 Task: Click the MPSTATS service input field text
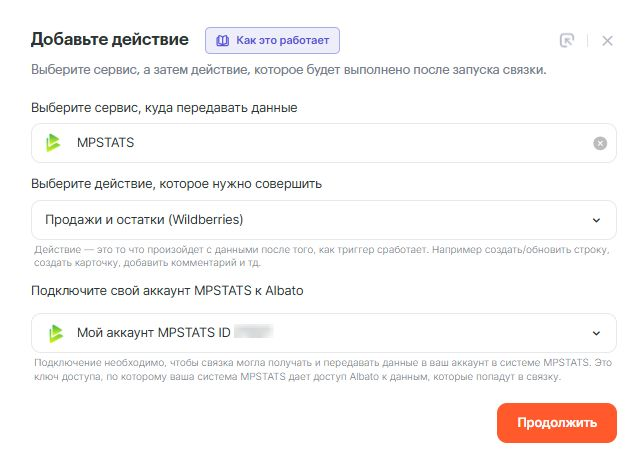coord(106,143)
